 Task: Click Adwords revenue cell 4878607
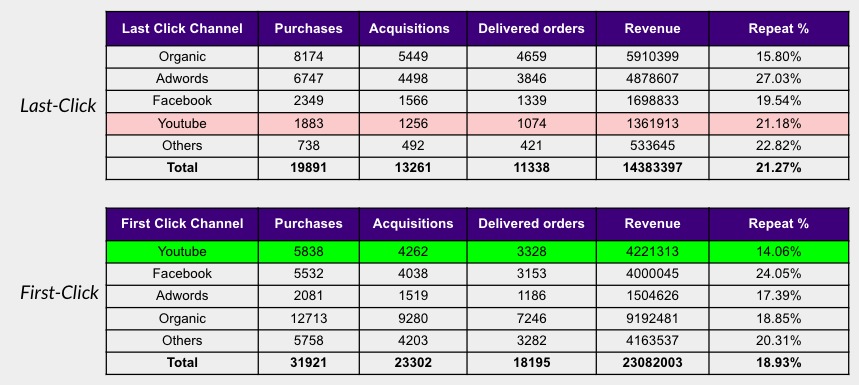click(652, 79)
